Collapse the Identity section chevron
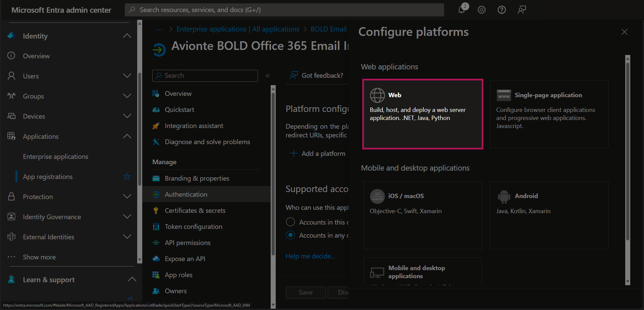The width and height of the screenshot is (644, 310). [x=127, y=36]
